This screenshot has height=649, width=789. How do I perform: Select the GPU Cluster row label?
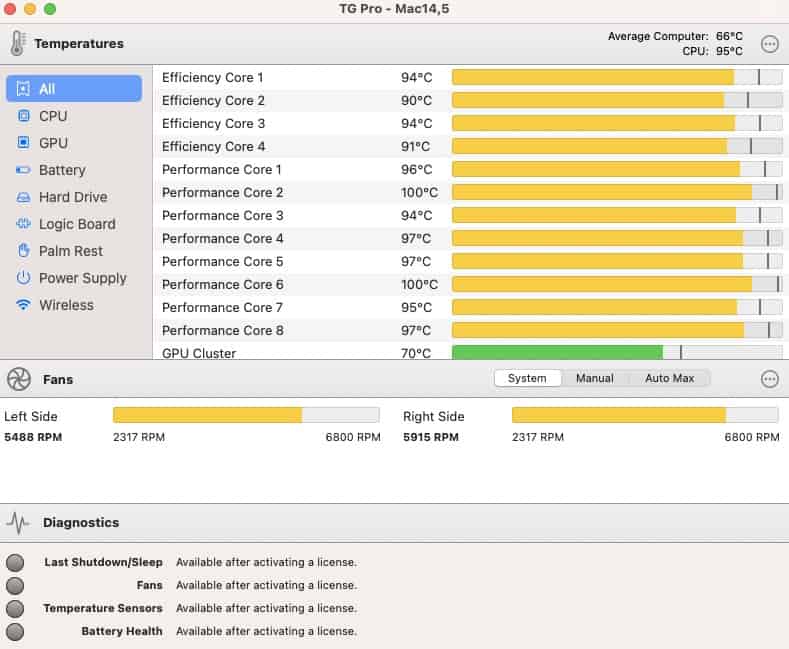click(199, 353)
